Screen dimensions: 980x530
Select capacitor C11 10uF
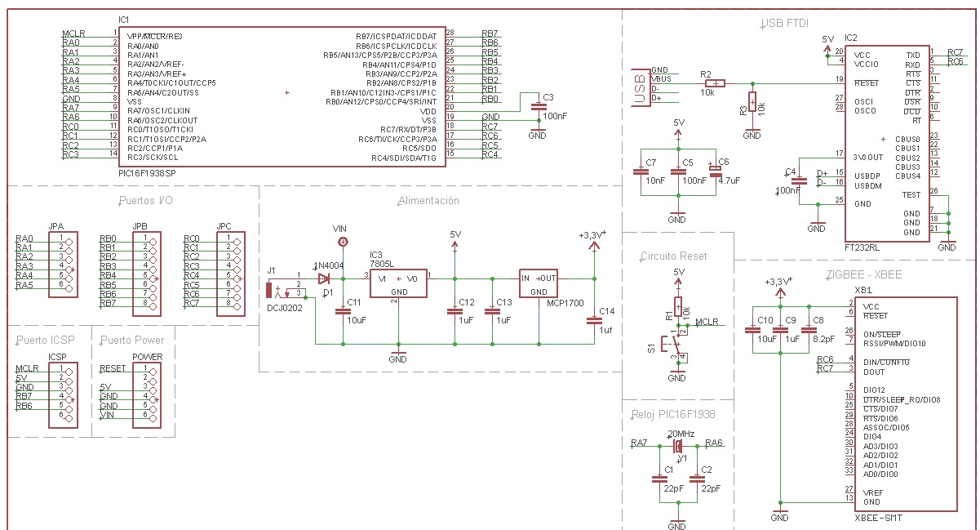coord(343,311)
